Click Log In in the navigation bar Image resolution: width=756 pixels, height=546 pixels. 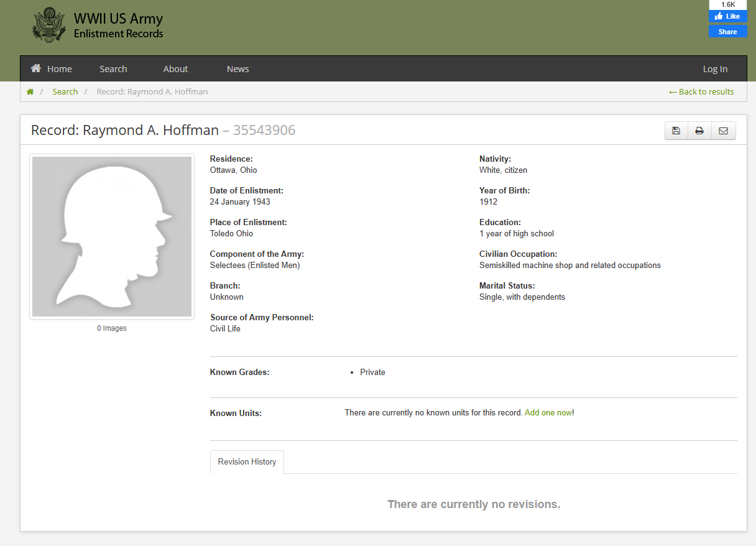pyautogui.click(x=715, y=69)
